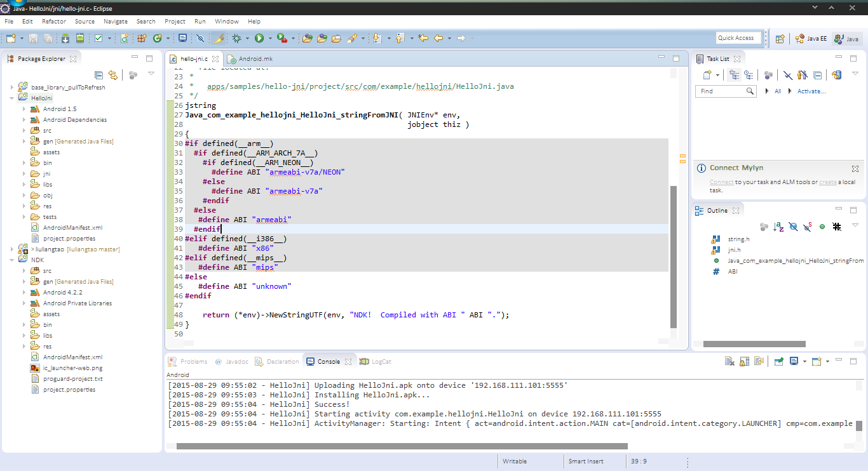Click the Last Edit Location icon
This screenshot has width=868, height=471.
[423, 38]
